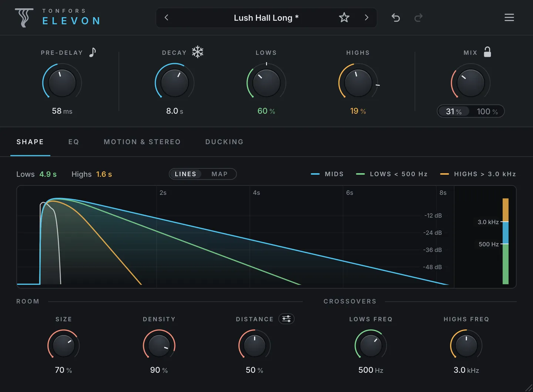
Task: Click the Highs 1.6 s decay readout
Action: pyautogui.click(x=92, y=174)
